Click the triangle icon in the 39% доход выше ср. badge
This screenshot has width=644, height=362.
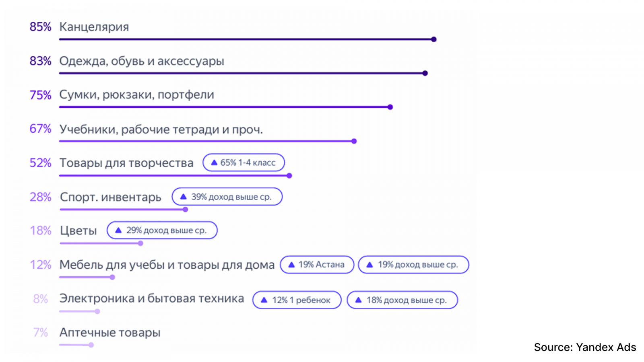pos(184,197)
